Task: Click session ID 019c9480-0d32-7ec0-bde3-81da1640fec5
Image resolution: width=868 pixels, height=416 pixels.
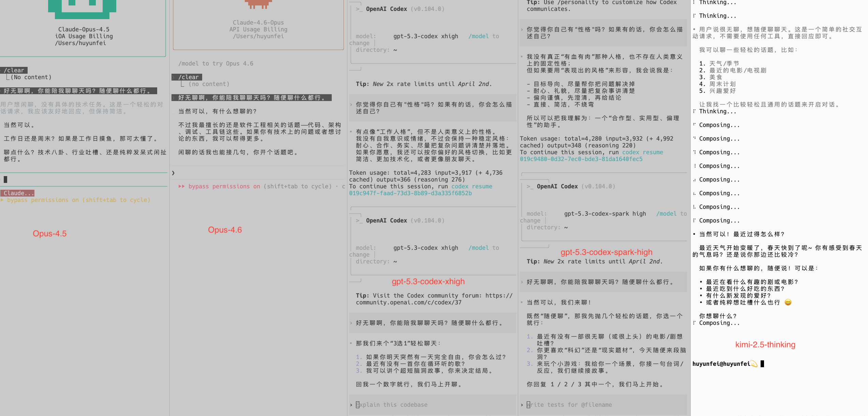Action: pos(581,159)
